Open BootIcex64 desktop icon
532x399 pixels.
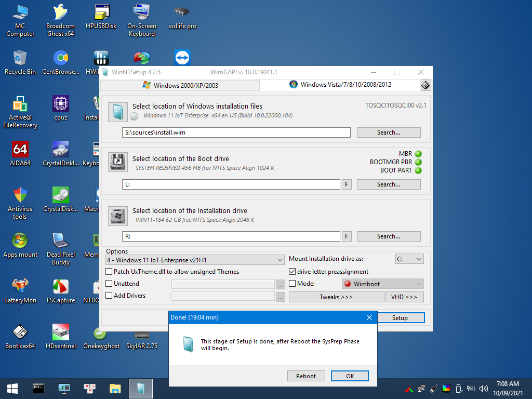pos(20,337)
